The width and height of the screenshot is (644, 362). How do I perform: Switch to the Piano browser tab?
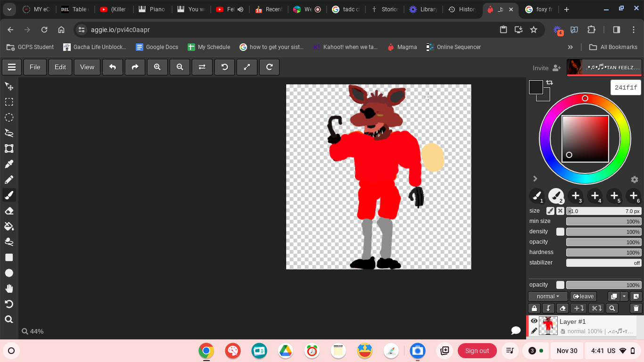tap(152, 9)
